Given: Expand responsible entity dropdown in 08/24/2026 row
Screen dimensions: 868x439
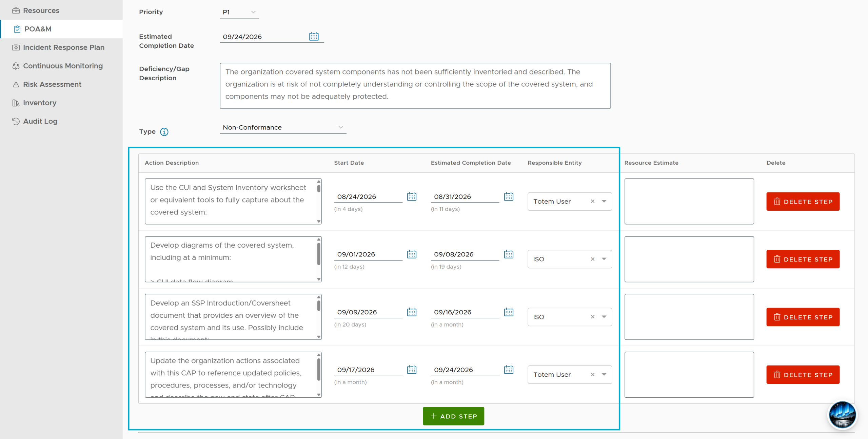Looking at the screenshot, I should click(x=604, y=201).
